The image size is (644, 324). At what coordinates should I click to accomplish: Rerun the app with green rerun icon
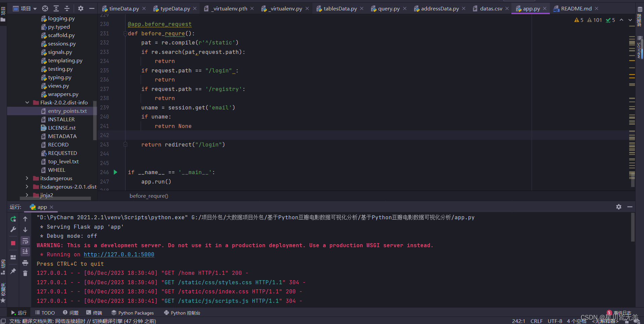point(13,219)
